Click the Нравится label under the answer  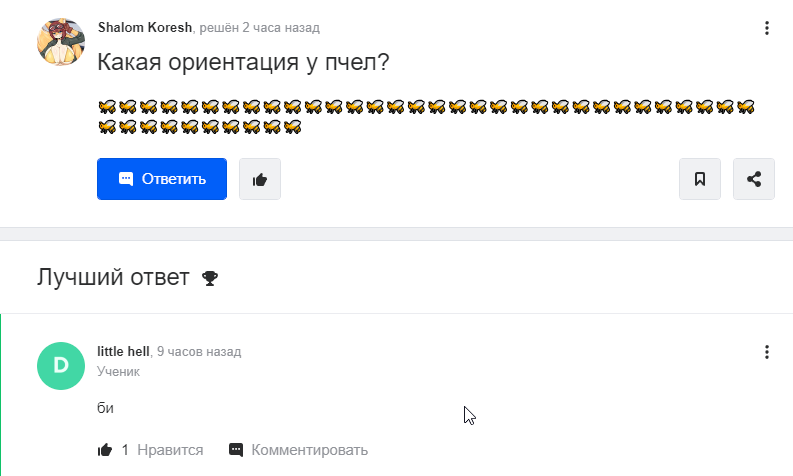click(x=170, y=450)
